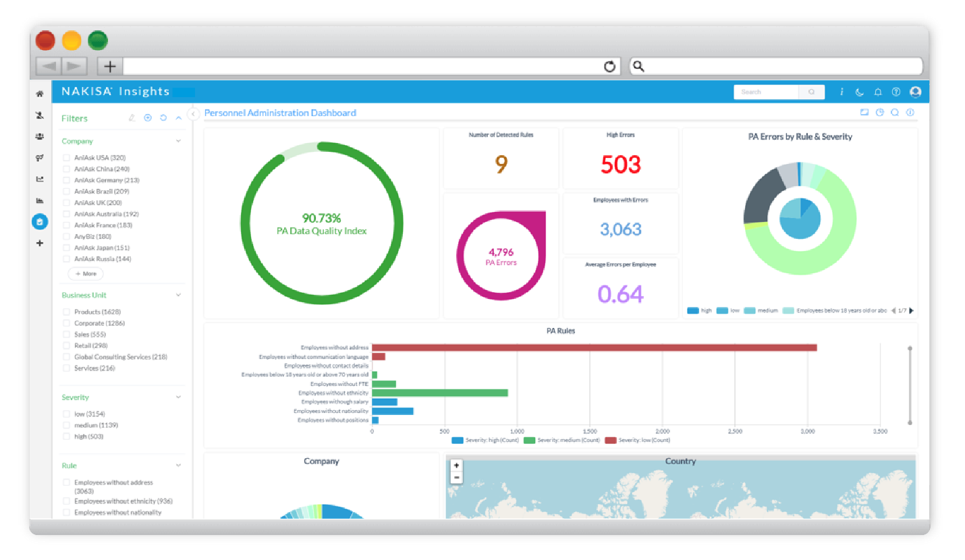
Task: Select the active clipboard dashboard icon in sidebar
Action: pyautogui.click(x=40, y=221)
